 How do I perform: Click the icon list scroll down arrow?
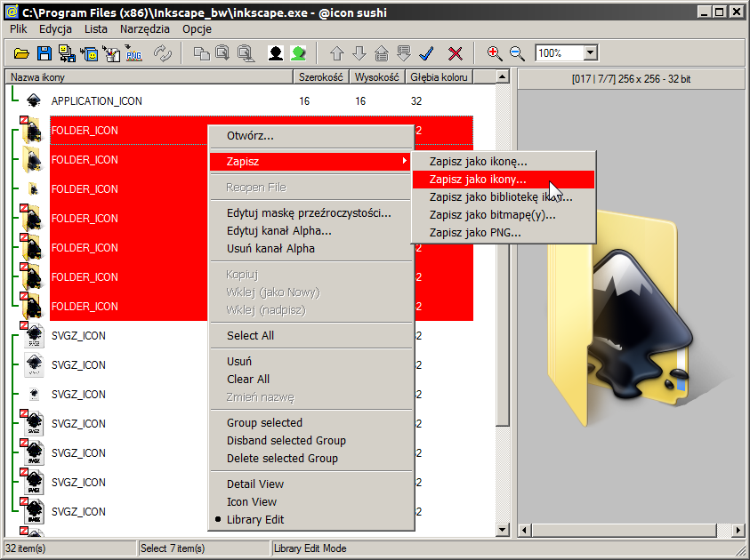tap(503, 529)
